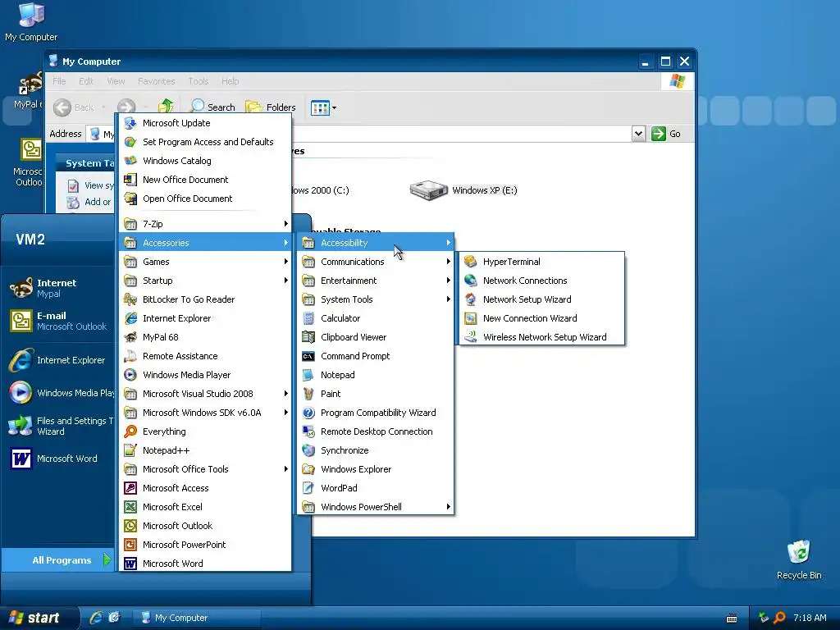
Task: Launch WordPad
Action: pos(376,488)
